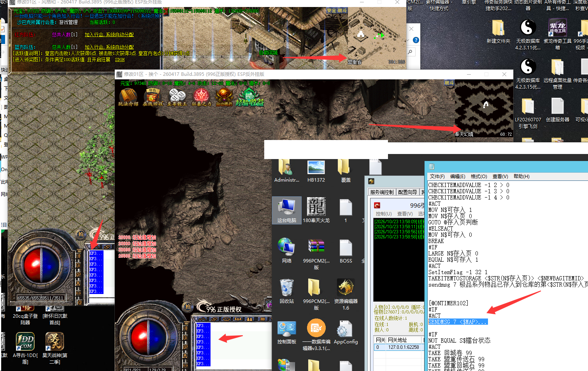
Task: Click the 盟重省 minimap in the top game window
Action: pos(377,36)
